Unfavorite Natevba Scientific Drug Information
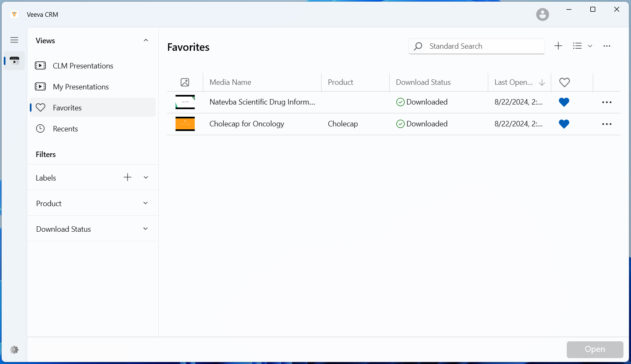This screenshot has width=631, height=364. 564,102
